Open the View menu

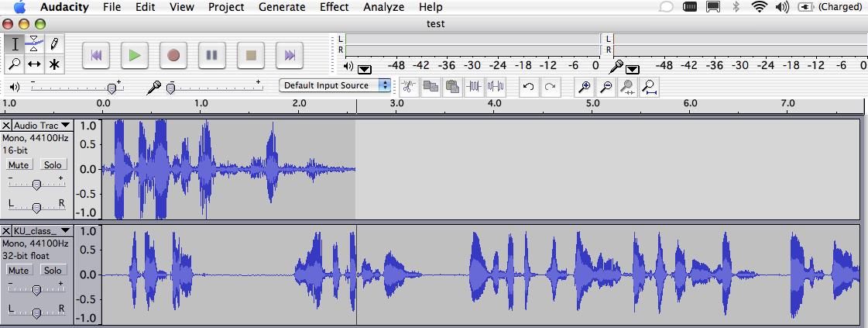(181, 7)
